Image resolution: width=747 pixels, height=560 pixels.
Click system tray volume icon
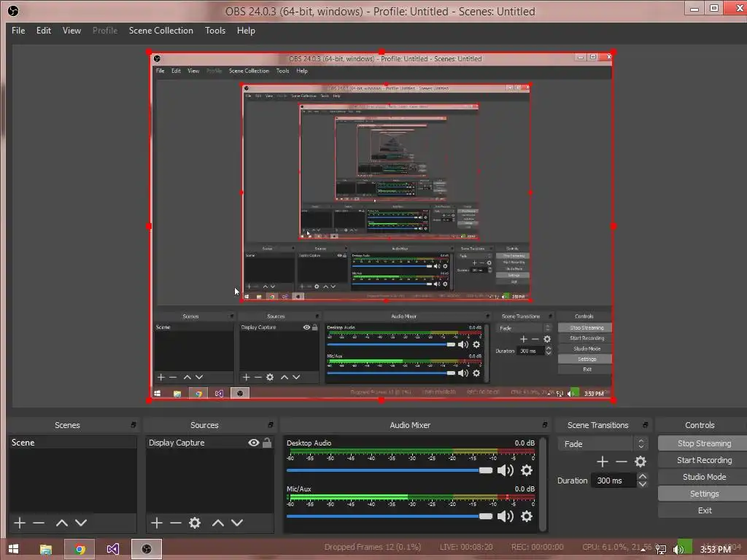click(x=678, y=550)
